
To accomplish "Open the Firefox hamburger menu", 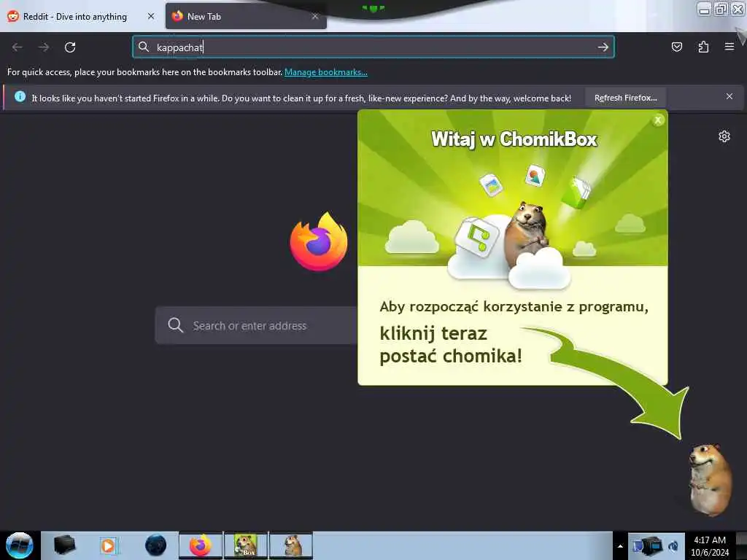I will click(x=729, y=47).
